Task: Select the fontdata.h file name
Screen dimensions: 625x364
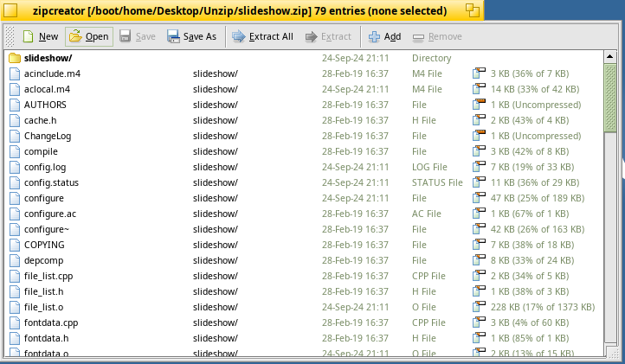Action: 46,338
